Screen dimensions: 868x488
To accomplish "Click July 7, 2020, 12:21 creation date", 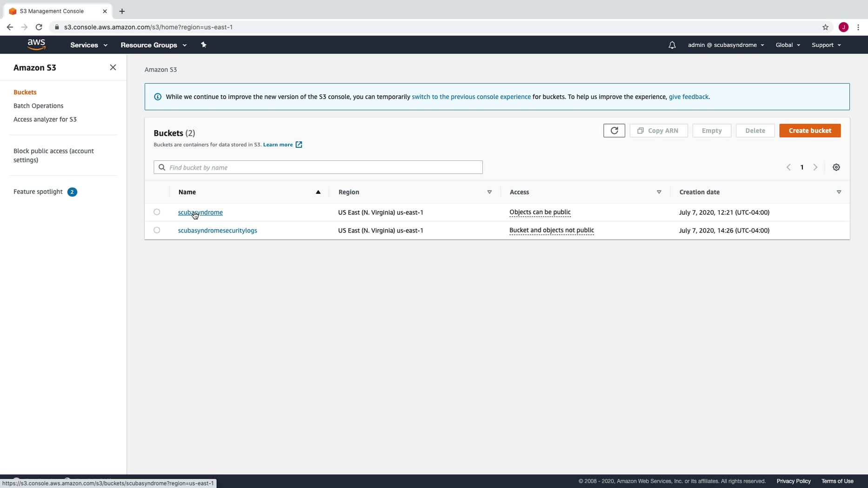I will [724, 212].
